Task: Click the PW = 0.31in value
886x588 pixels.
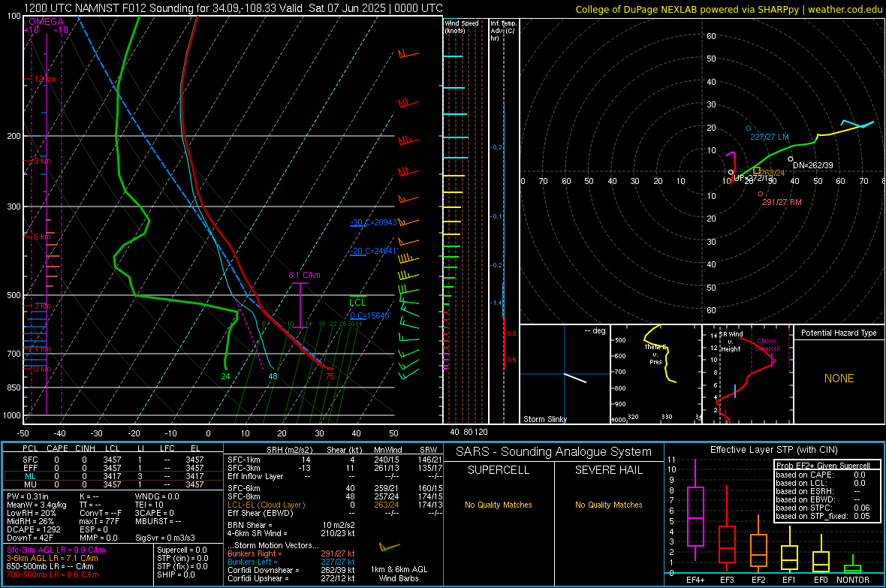Action: tap(28, 496)
